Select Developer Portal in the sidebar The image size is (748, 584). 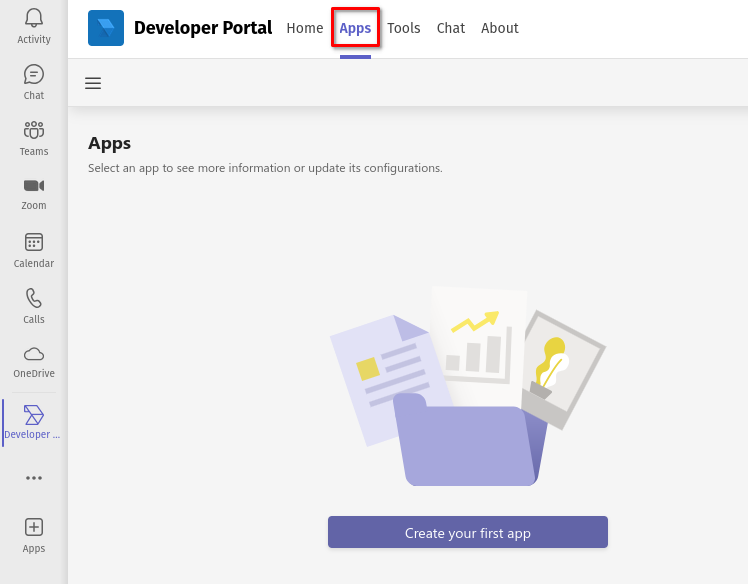pyautogui.click(x=34, y=416)
